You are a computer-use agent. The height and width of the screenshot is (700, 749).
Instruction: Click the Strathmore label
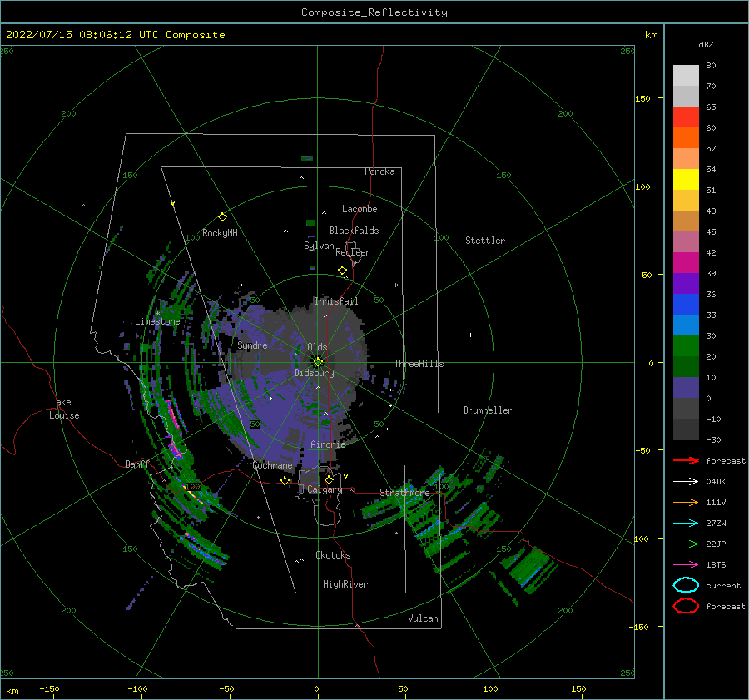tap(404, 493)
